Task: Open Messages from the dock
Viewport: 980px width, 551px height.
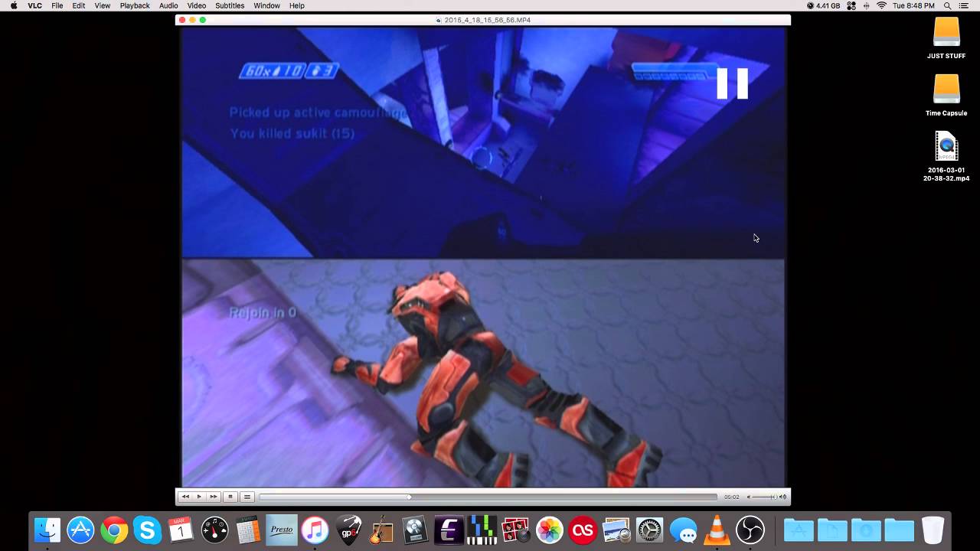Action: (x=683, y=530)
